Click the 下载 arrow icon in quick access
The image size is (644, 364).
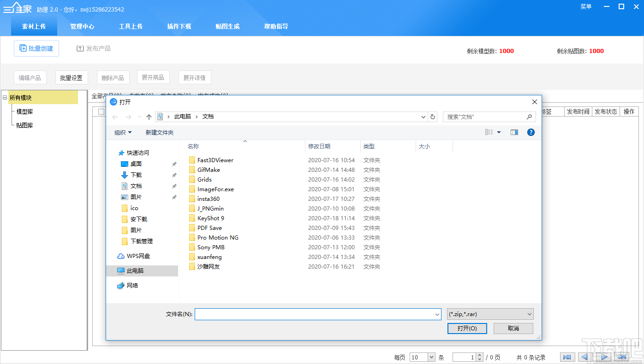point(124,175)
